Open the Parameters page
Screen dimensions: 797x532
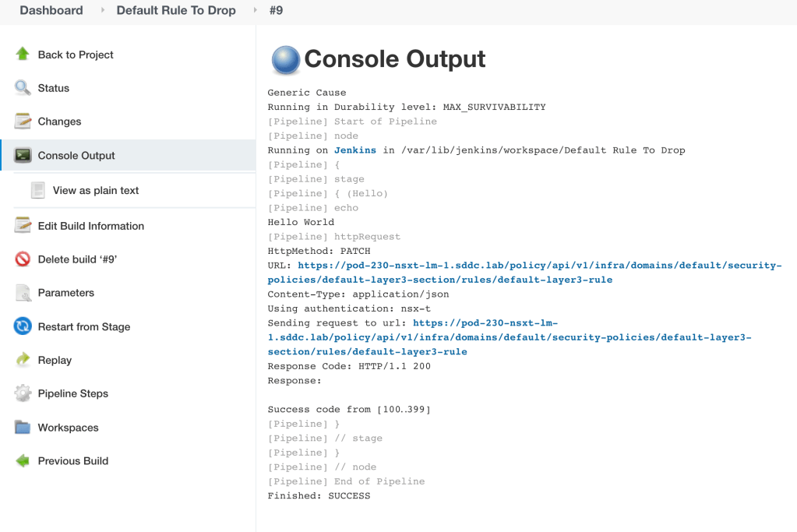coord(65,293)
